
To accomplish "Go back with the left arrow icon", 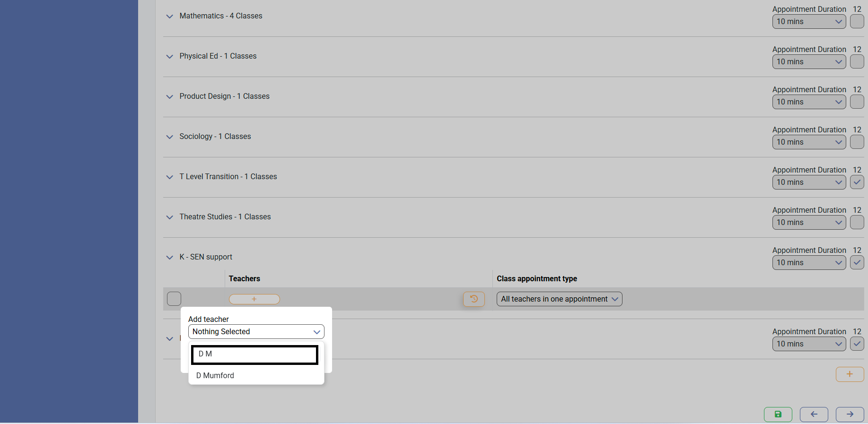I will (x=814, y=414).
